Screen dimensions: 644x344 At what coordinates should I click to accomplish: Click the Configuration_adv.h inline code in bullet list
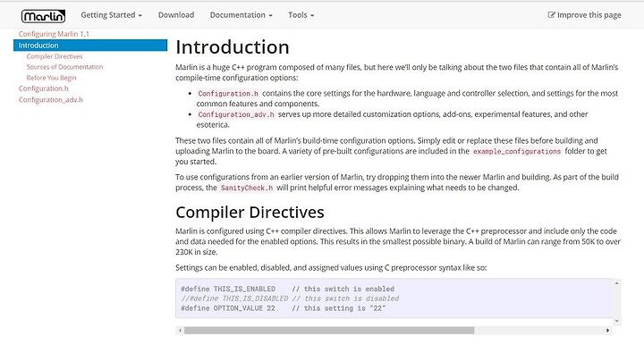coord(236,114)
